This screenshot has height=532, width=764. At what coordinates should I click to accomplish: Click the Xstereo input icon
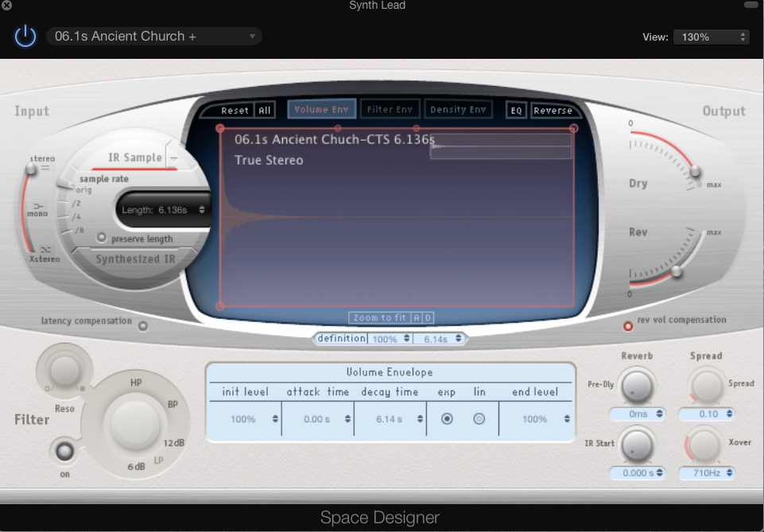(46, 250)
